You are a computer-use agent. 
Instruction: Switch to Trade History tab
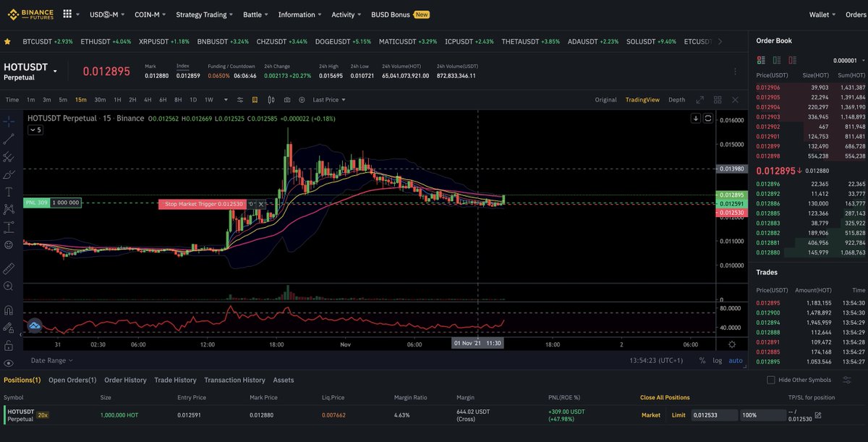click(175, 380)
